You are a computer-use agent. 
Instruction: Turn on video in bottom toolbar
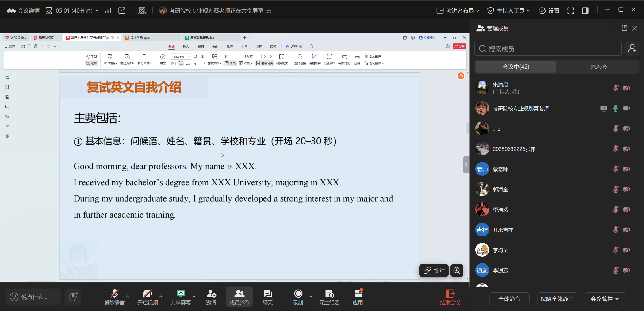(x=148, y=297)
